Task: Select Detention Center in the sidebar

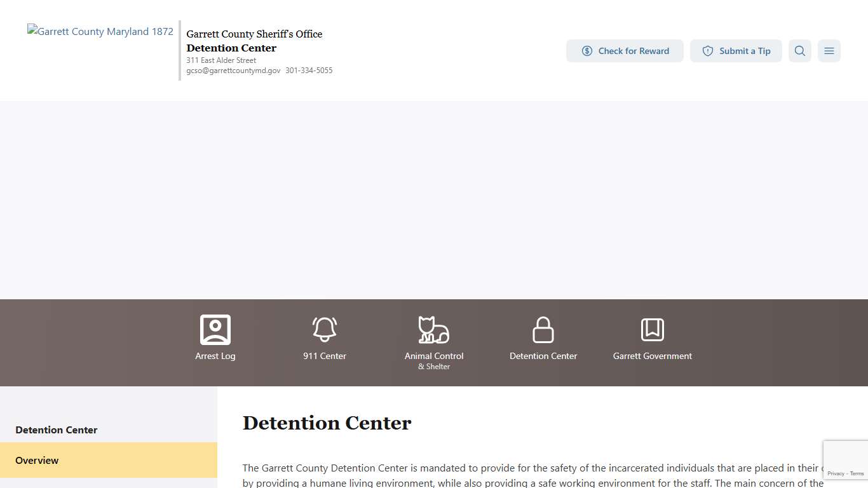Action: pos(56,430)
